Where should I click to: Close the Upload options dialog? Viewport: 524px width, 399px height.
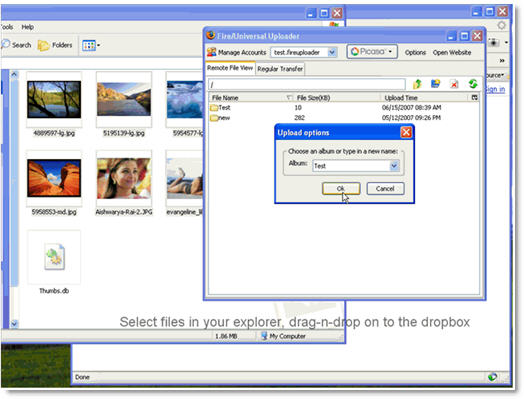tap(406, 132)
